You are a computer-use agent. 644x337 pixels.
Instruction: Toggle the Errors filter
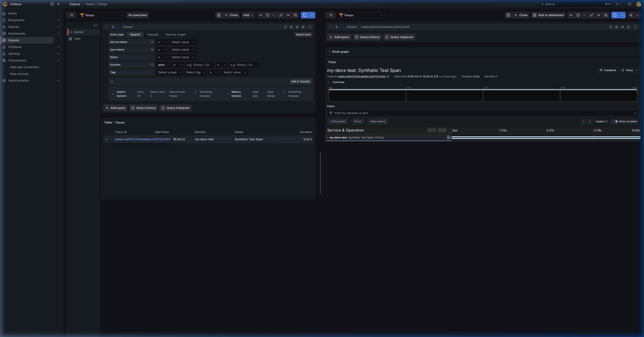tap(358, 121)
